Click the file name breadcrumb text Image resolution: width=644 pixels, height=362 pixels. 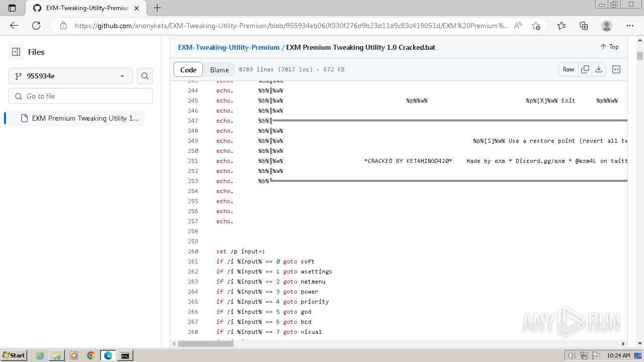[x=361, y=47]
